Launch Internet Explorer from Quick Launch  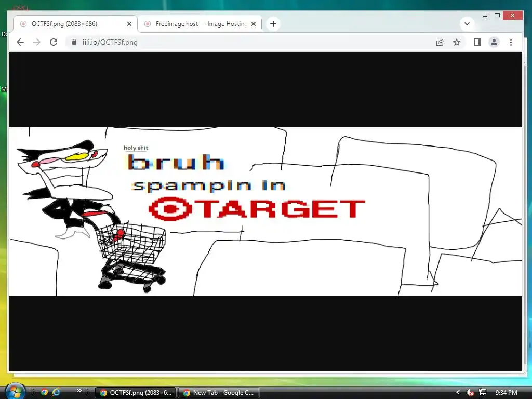(56, 392)
